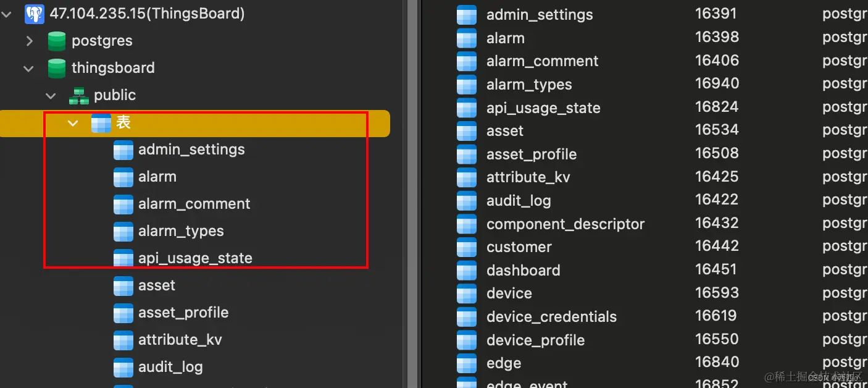Screen dimensions: 868x388
Task: Expand the postgres database node
Action: coord(29,41)
